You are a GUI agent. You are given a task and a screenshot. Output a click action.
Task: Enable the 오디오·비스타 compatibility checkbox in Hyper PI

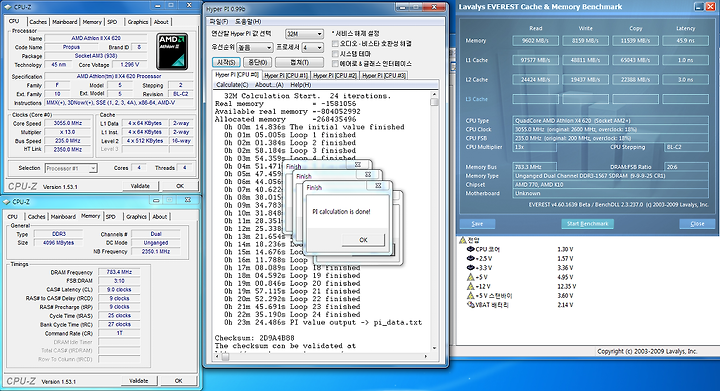(x=335, y=44)
